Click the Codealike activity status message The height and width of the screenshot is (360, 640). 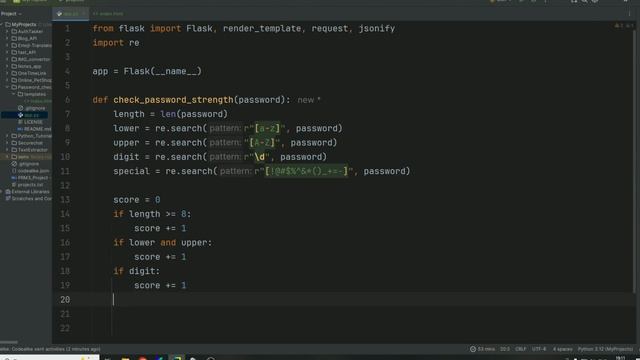tap(50, 349)
